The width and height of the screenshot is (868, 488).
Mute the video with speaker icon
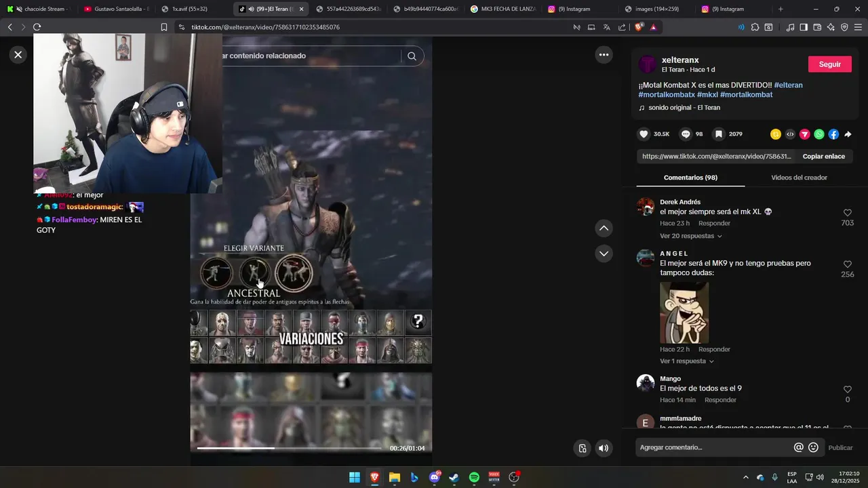tap(604, 448)
